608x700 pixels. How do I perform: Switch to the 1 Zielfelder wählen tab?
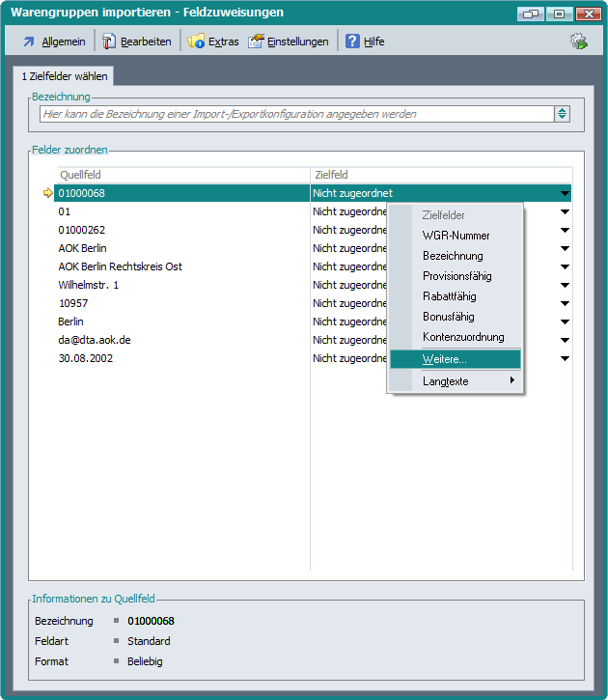tap(65, 75)
